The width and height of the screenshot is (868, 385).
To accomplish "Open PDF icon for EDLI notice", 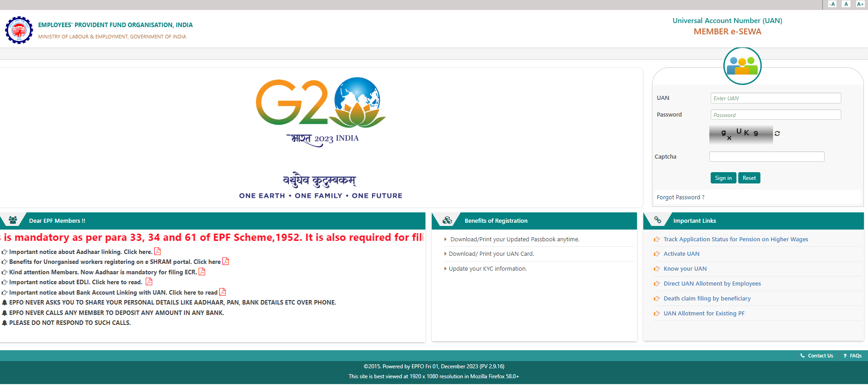I will 149,282.
